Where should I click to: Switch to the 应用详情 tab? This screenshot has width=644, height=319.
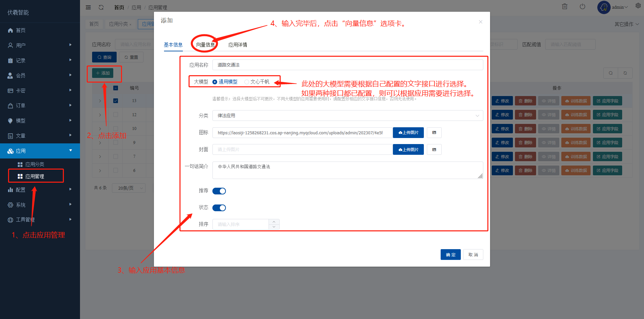click(x=238, y=45)
